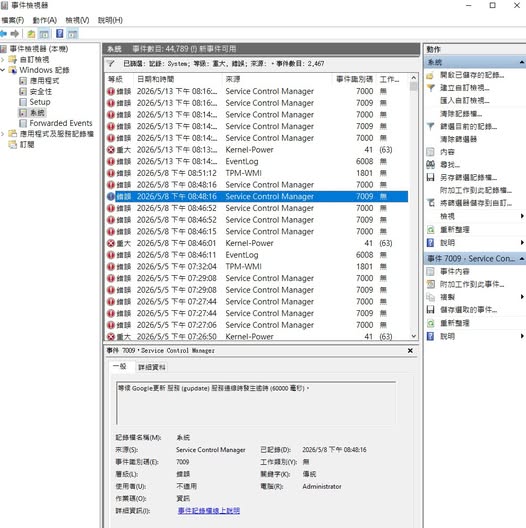Open 事件記錄檔線上說明 link

pos(209,511)
